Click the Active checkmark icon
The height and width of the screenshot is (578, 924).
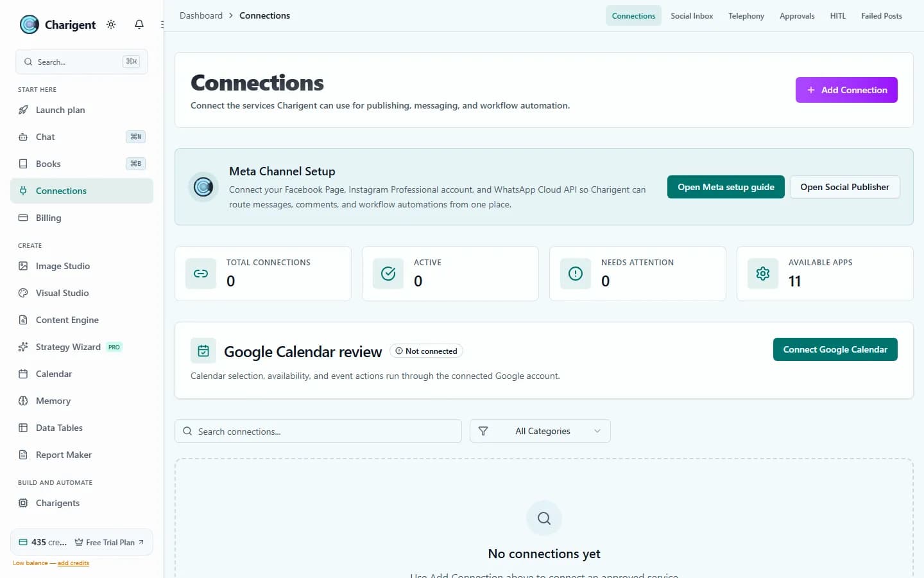coord(388,274)
